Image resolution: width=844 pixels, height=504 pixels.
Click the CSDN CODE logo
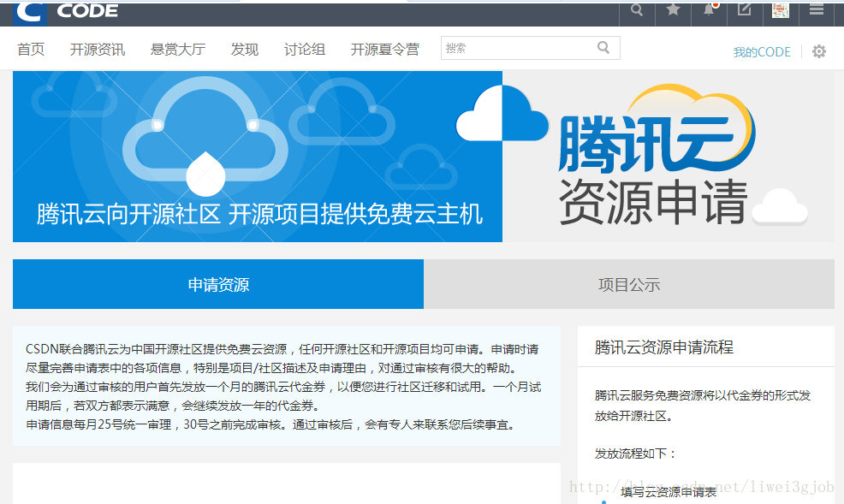pyautogui.click(x=67, y=12)
